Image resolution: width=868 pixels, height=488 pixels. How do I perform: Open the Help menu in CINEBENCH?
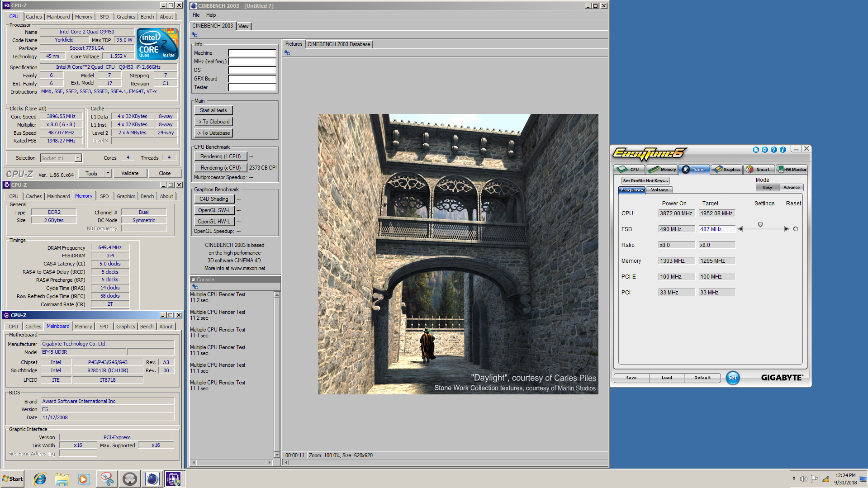click(x=211, y=15)
